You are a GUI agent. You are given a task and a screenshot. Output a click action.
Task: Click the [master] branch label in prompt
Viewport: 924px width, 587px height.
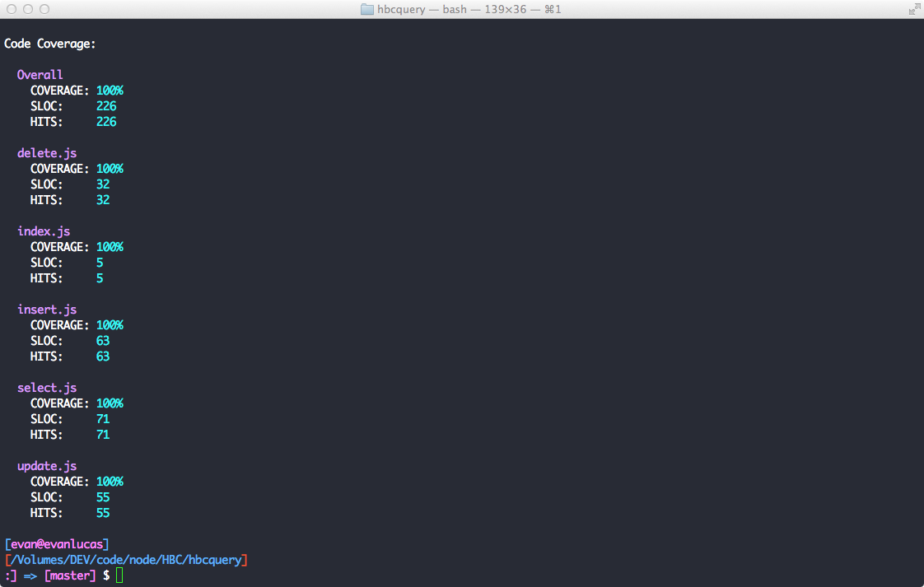click(x=69, y=575)
